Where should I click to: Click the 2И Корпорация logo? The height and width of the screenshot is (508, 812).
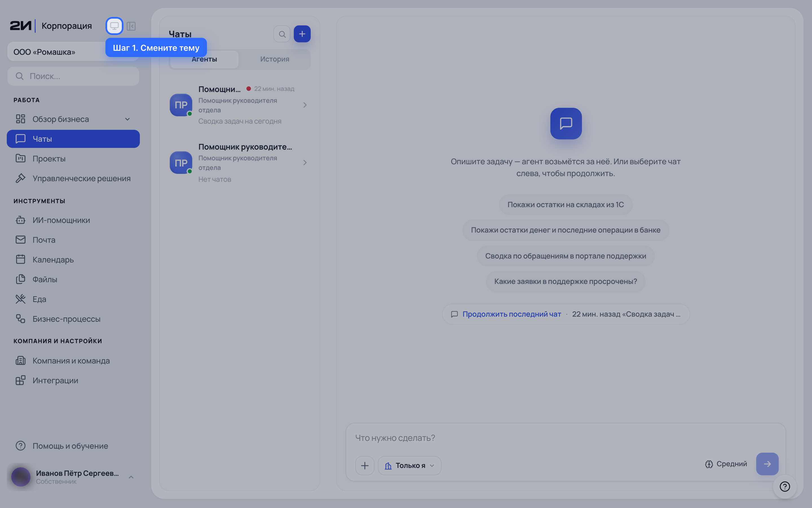tap(51, 26)
